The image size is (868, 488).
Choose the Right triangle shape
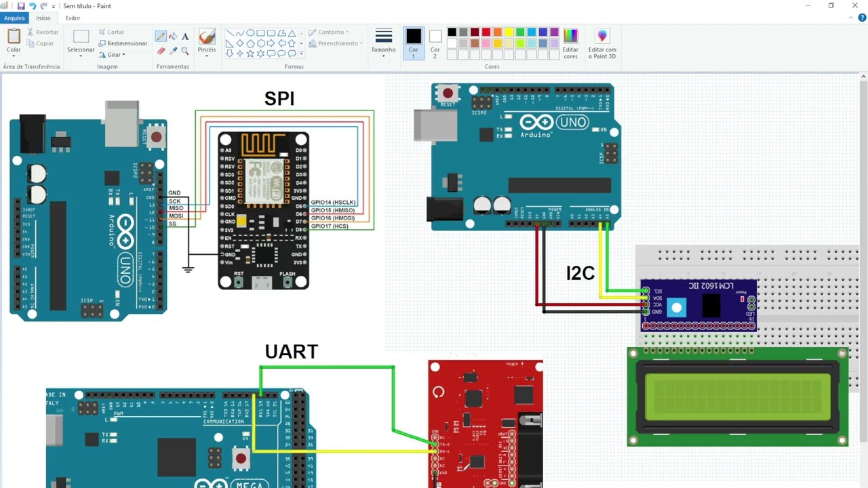230,43
